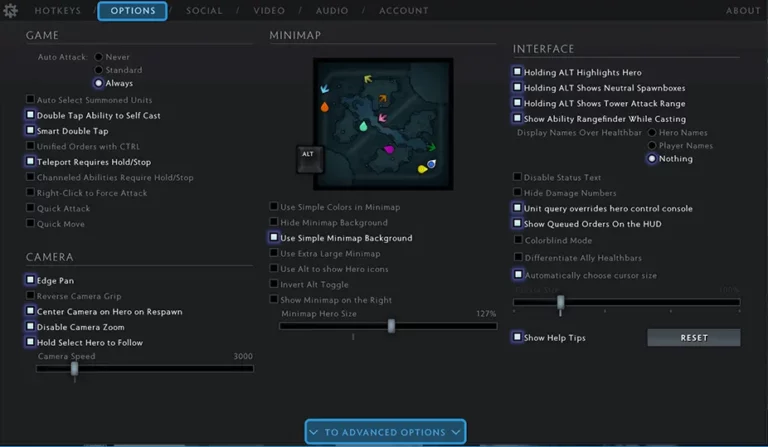Viewport: 768px width, 447px height.
Task: Toggle Hold Select Hero to Follow
Action: tap(30, 342)
